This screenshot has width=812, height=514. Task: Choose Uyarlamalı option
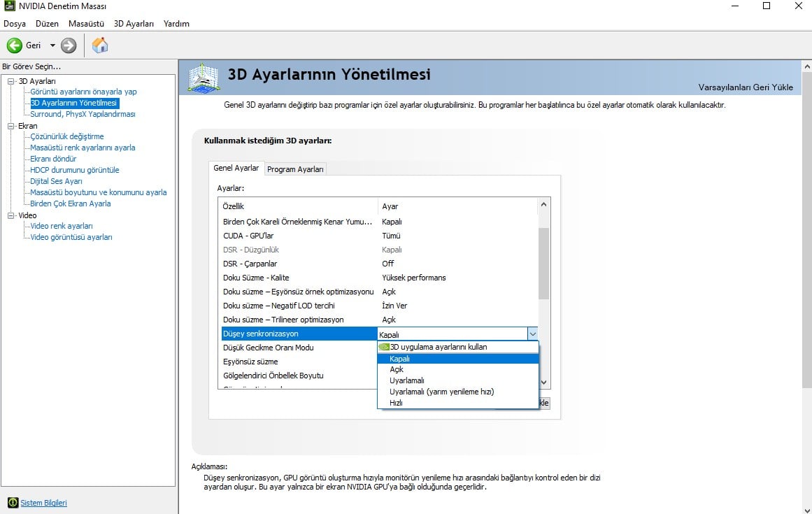[x=458, y=380]
